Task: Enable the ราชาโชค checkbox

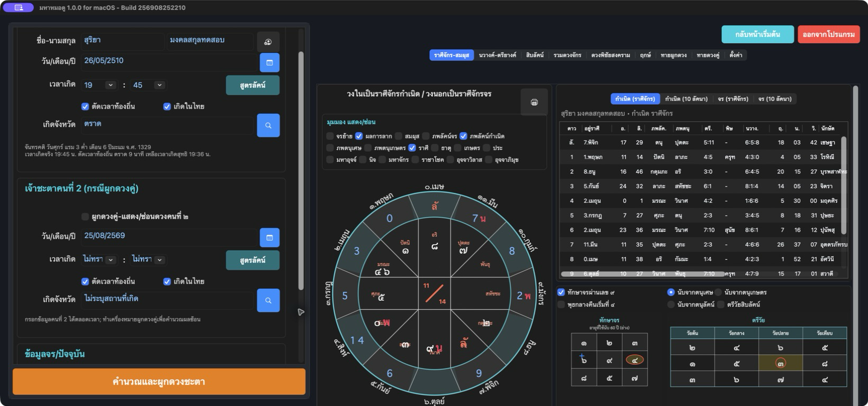Action: pyautogui.click(x=415, y=160)
